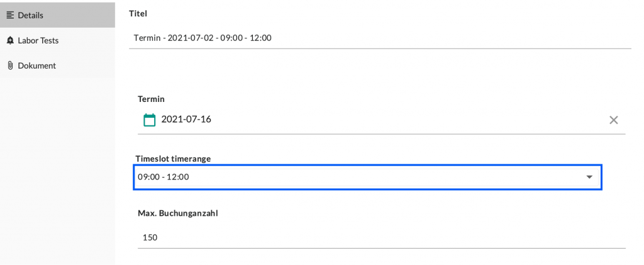Image resolution: width=644 pixels, height=265 pixels.
Task: Click the title text starting with 'Termin - 2021-07-02'
Action: click(202, 38)
